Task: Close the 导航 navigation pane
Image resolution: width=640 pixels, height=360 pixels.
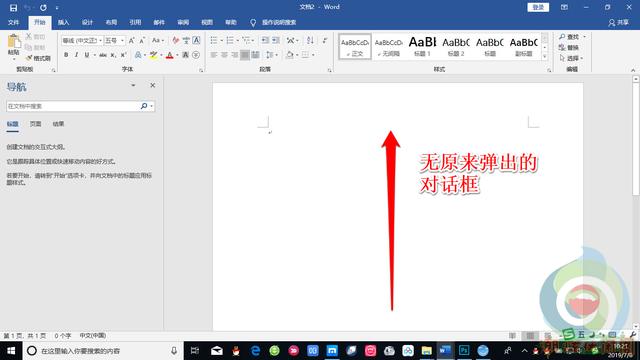Action: click(x=153, y=85)
